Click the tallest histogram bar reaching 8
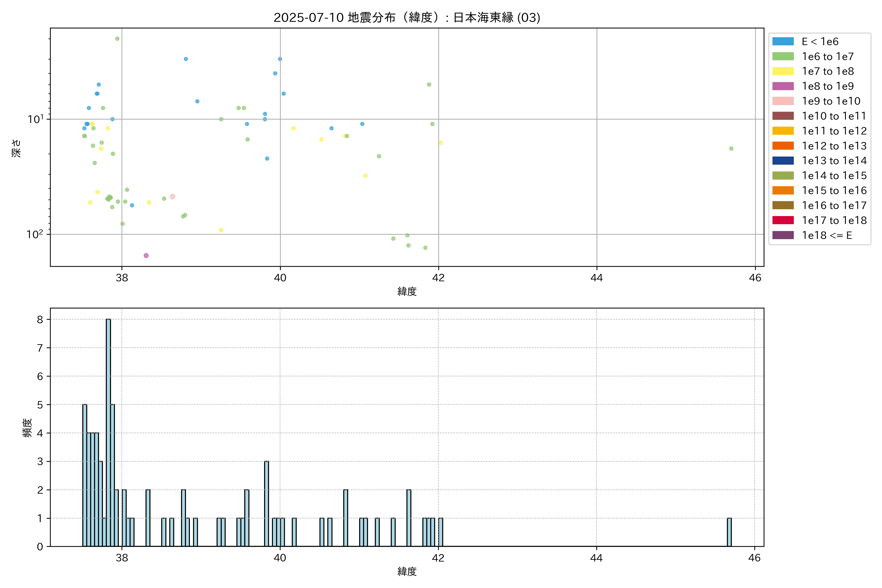This screenshot has height=588, width=882. 108,431
